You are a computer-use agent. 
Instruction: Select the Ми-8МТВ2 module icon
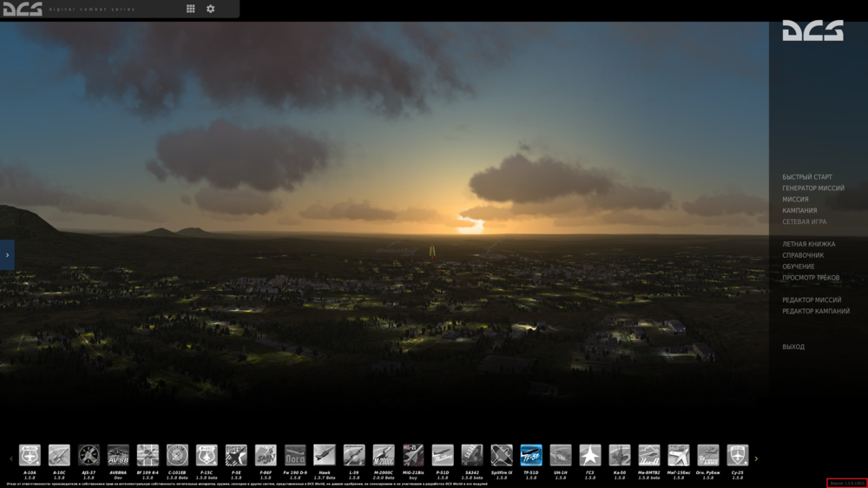(x=648, y=455)
